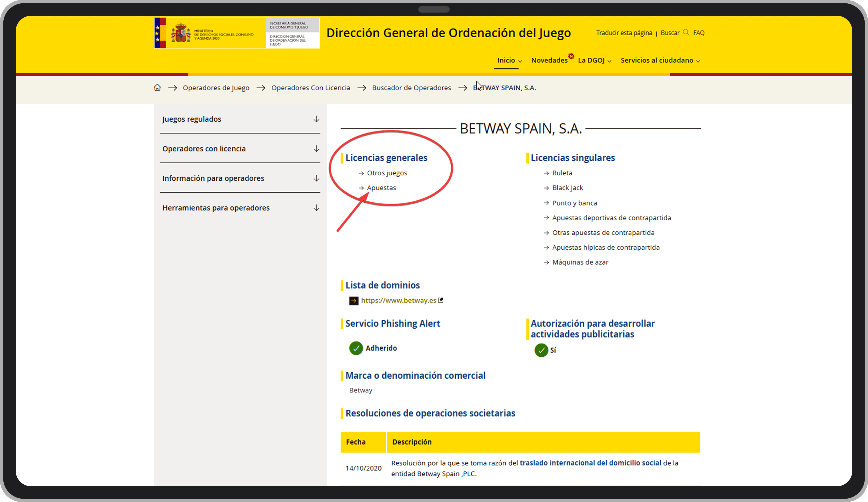Click the Lista de dominios heading
This screenshot has width=868, height=502.
382,285
